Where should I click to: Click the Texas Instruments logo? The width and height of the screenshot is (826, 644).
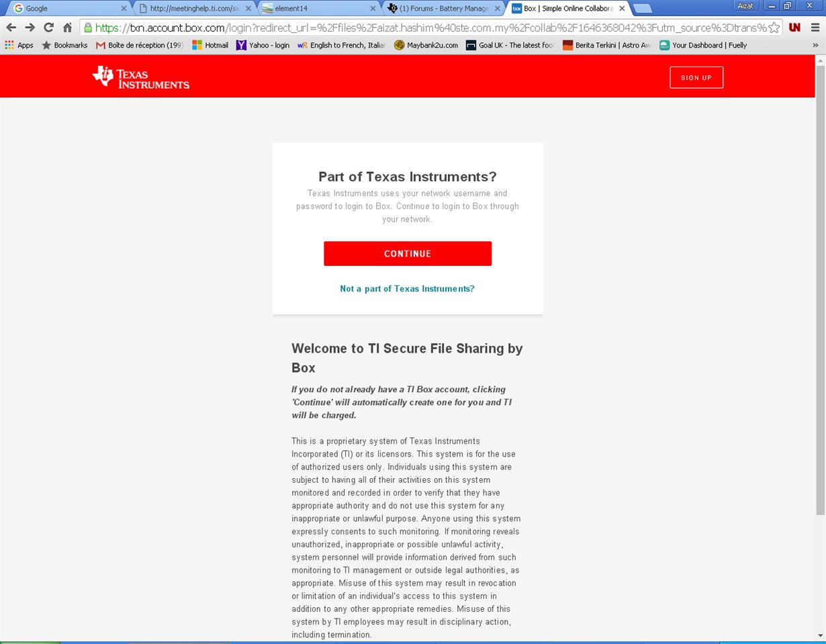(141, 77)
